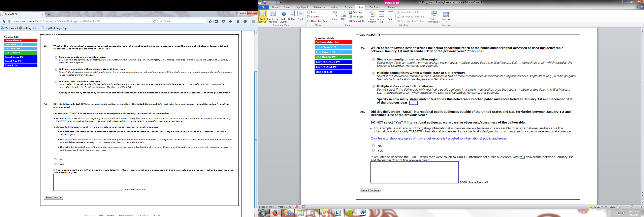Select the No radio button in browser survey

click(55, 159)
